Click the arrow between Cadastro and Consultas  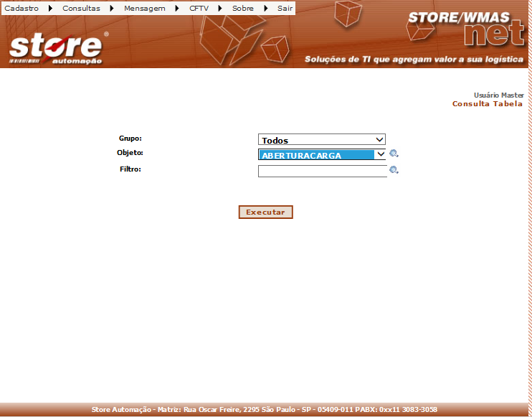pos(50,9)
